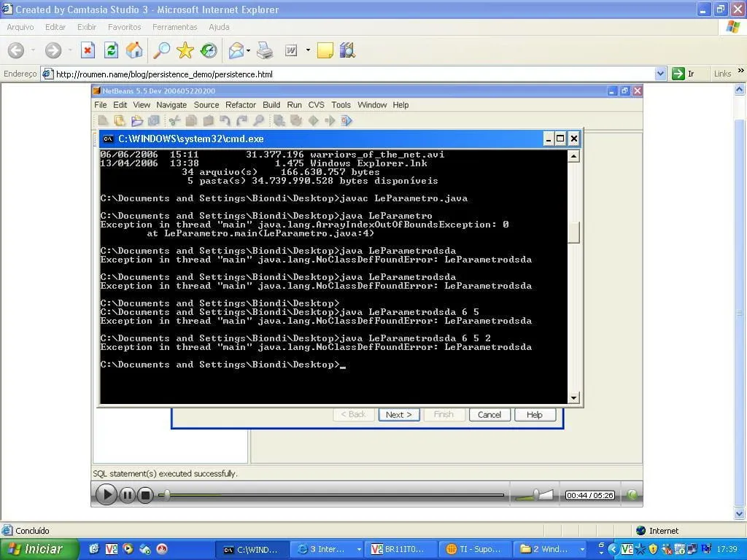Screen dimensions: 747x560
Task: Click Edit with Word icon
Action: coord(290,50)
